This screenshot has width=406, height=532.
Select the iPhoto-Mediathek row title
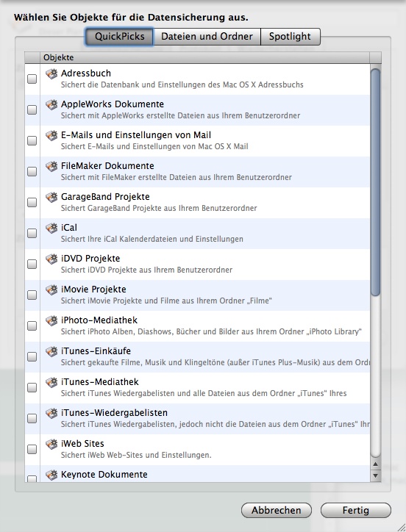(x=99, y=320)
